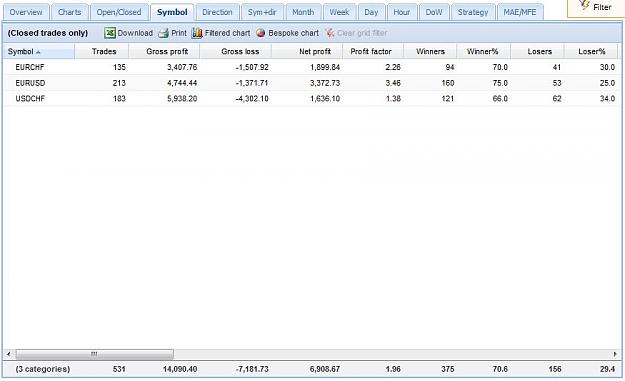Viewport: 625px width, 381px height.
Task: Click the scrollbar left arrow
Action: tap(9, 354)
